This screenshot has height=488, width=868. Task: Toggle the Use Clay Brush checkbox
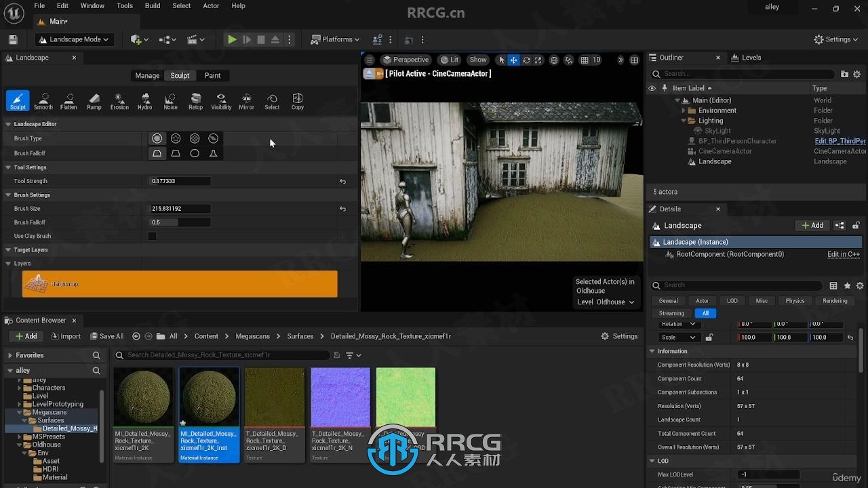point(152,236)
